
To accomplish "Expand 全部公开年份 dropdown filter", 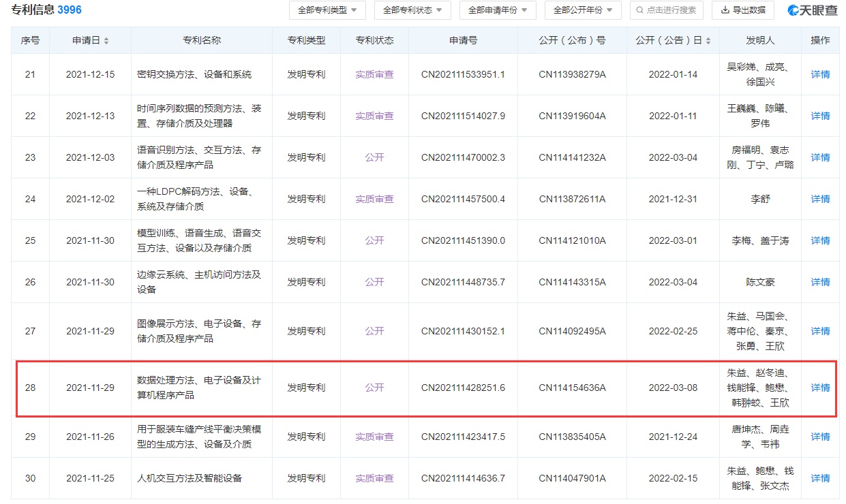I will pyautogui.click(x=583, y=10).
